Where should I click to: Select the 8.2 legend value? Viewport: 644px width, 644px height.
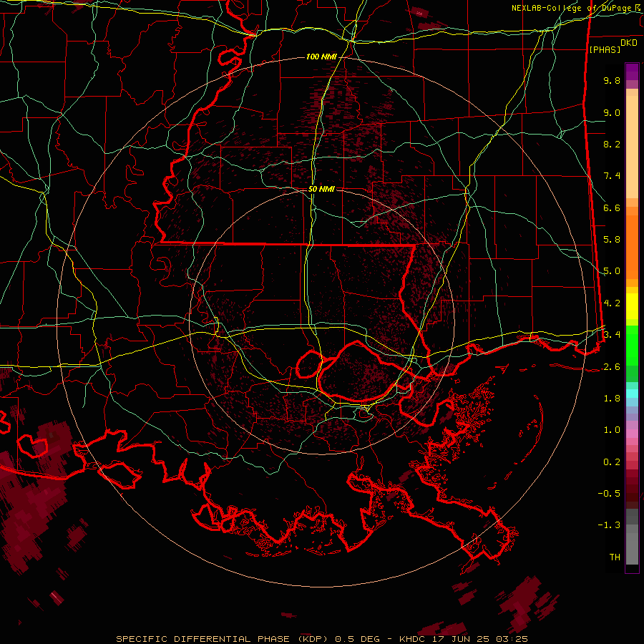612,144
